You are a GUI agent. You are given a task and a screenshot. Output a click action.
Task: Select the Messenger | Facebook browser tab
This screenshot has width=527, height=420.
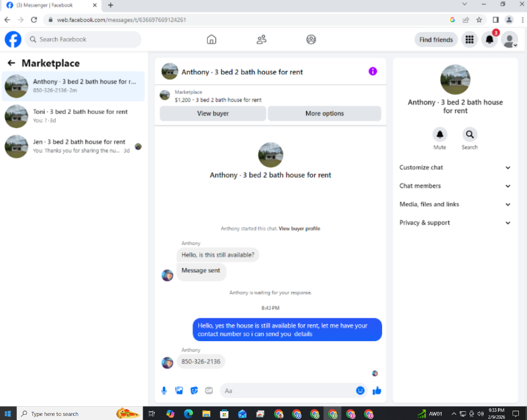click(x=50, y=5)
